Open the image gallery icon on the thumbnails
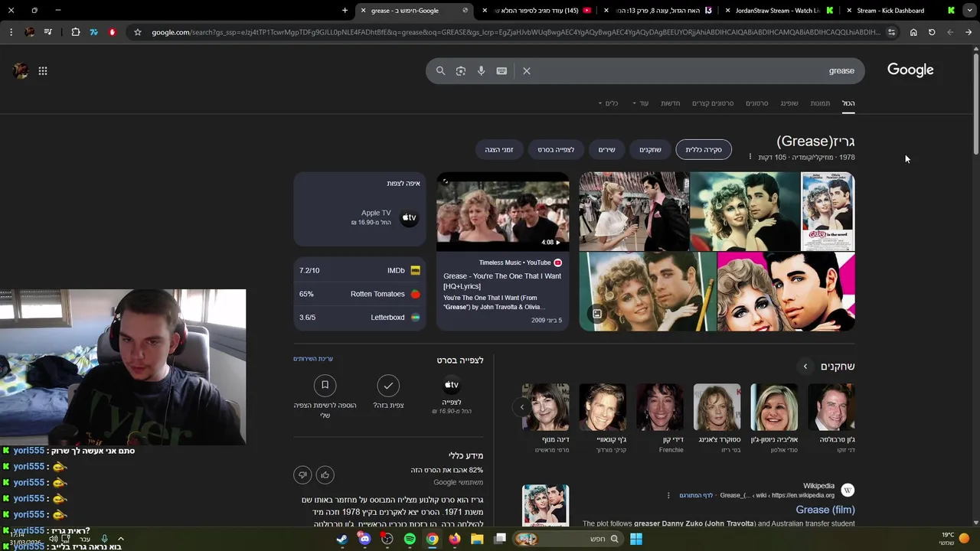The height and width of the screenshot is (551, 980). pos(597,314)
